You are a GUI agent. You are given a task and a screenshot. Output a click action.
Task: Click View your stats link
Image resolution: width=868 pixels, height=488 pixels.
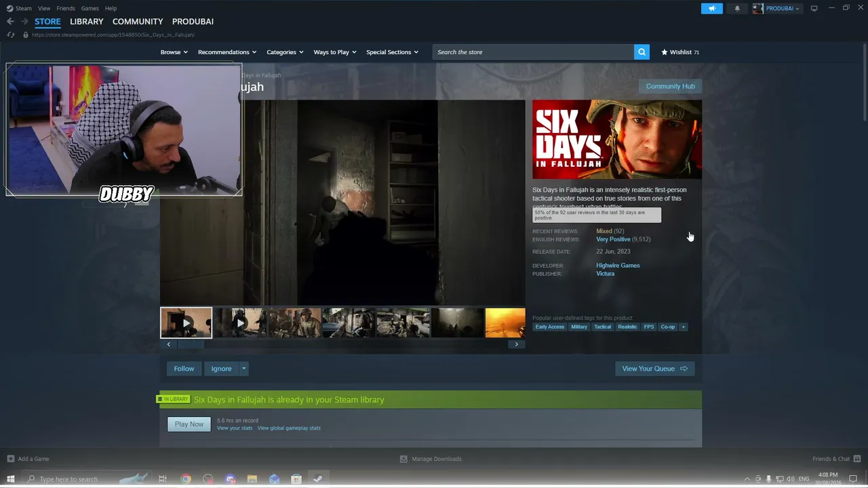(x=235, y=428)
